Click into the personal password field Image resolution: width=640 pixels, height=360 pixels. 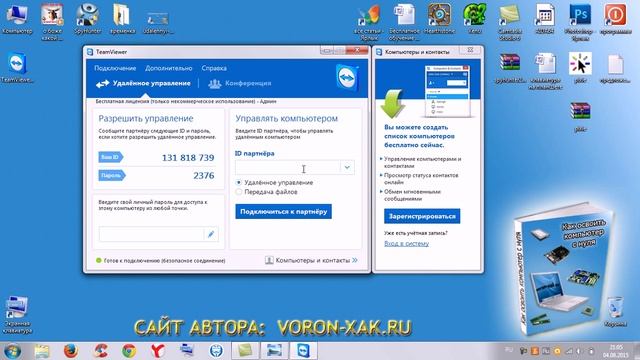pos(151,234)
